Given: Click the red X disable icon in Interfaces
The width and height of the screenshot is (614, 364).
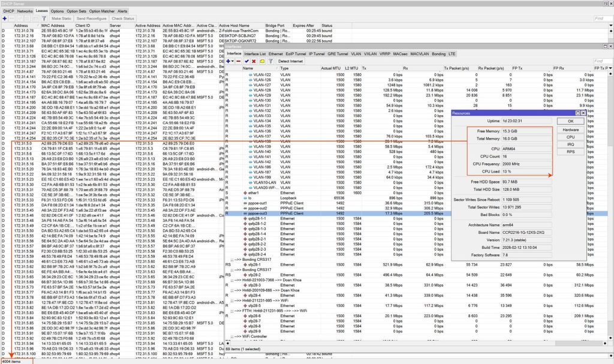Looking at the screenshot, I should [x=254, y=61].
